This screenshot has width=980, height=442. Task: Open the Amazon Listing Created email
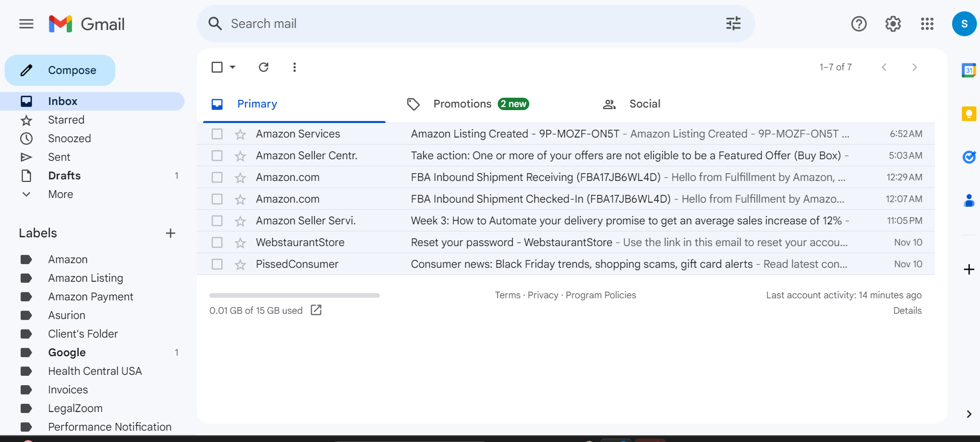566,134
